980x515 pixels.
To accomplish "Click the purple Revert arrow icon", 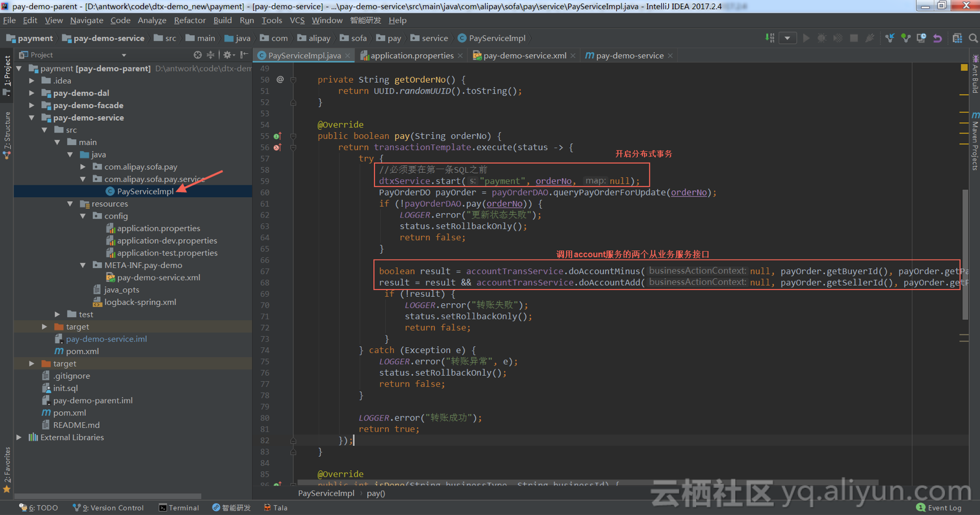I will 938,38.
